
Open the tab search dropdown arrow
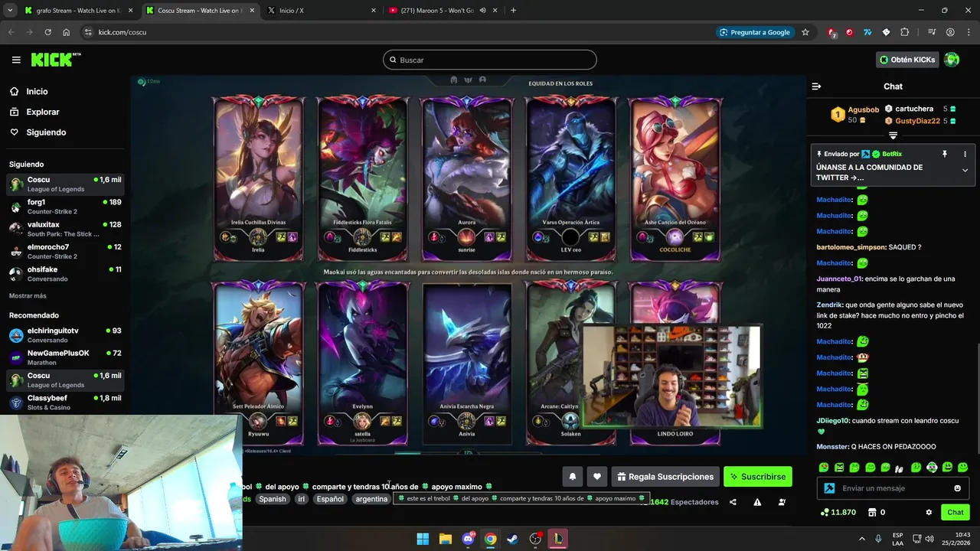point(10,11)
